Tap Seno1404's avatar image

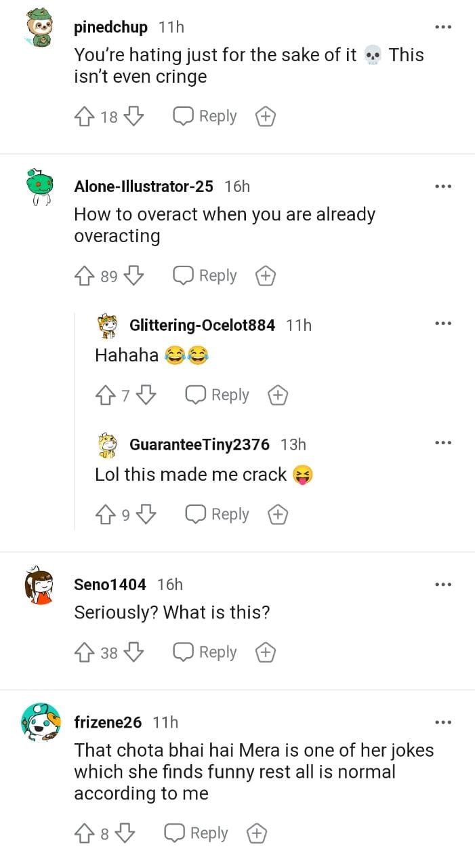click(40, 586)
